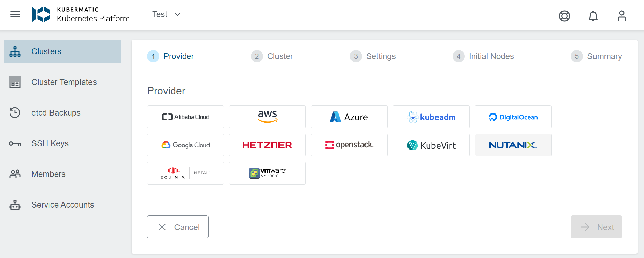Go to Cluster Templates in sidebar
The image size is (644, 258).
point(64,82)
